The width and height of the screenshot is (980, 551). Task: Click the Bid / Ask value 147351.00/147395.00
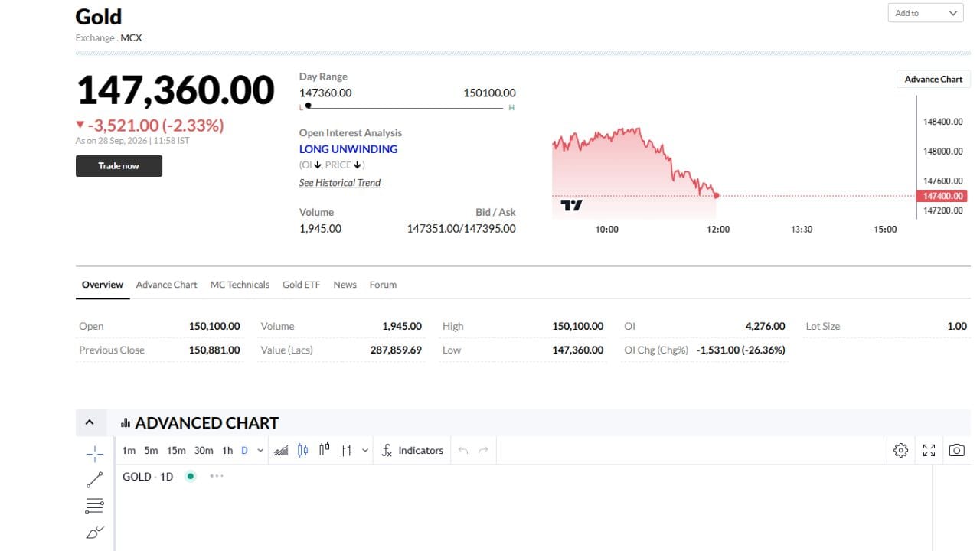tap(461, 229)
